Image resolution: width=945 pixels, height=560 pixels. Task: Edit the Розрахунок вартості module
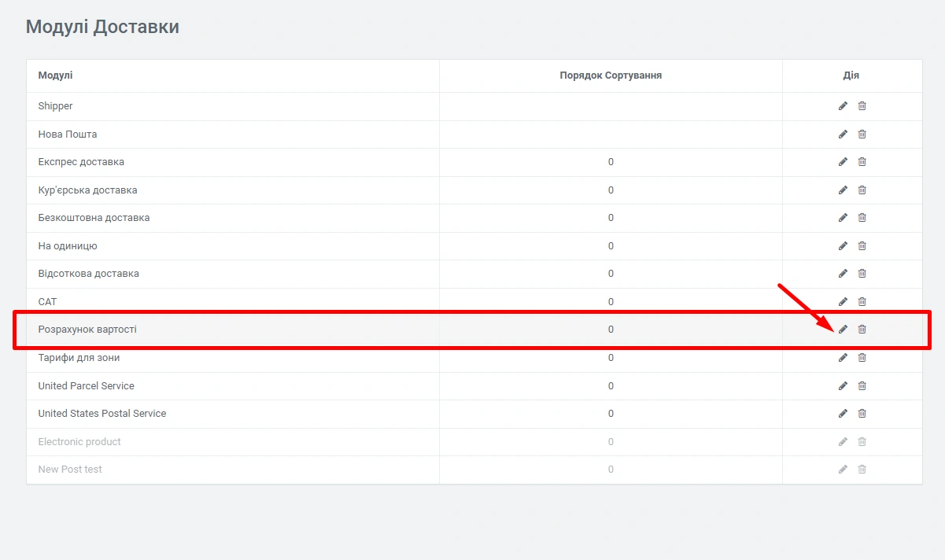coord(843,330)
